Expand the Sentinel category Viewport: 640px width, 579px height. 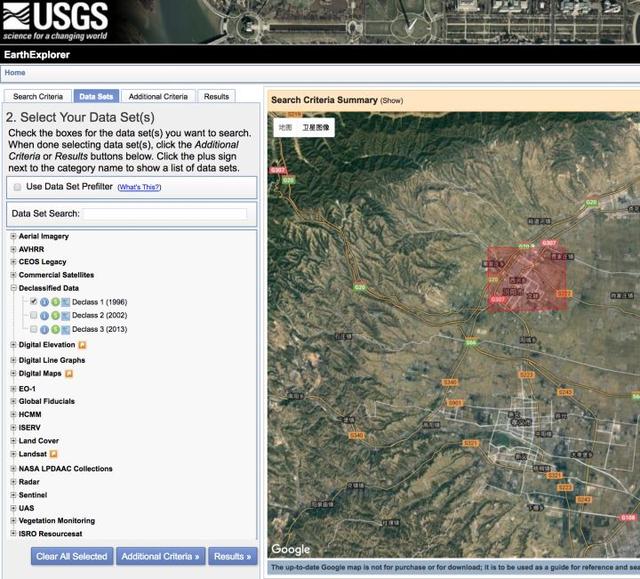[13, 495]
